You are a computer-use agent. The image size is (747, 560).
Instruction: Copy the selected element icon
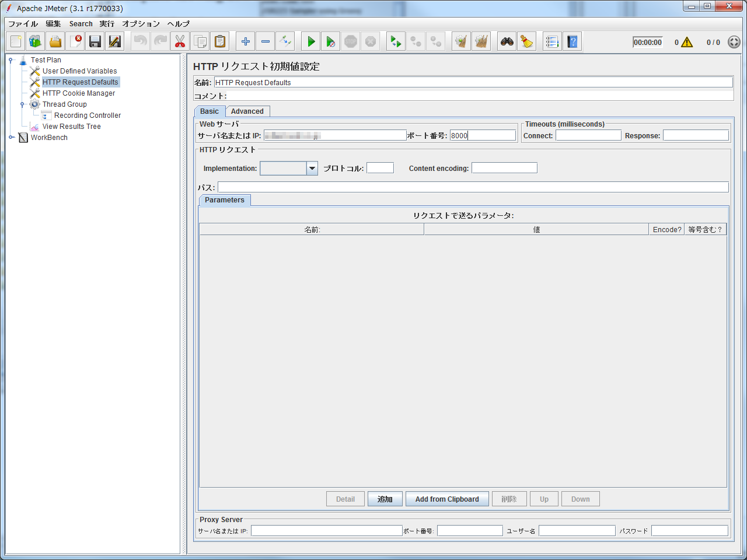[x=200, y=41]
